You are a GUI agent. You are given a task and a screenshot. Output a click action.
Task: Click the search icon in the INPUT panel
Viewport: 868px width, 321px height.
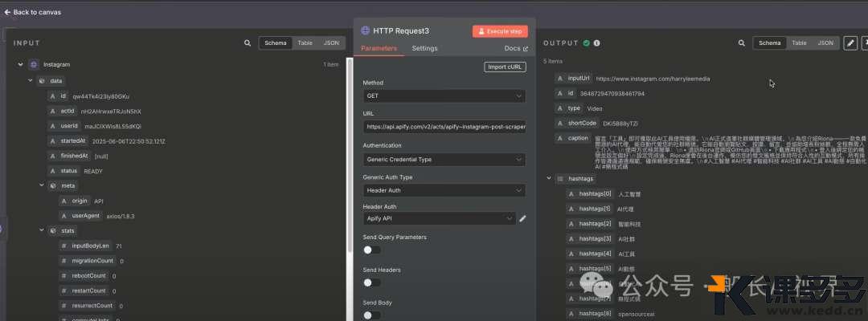pos(248,43)
